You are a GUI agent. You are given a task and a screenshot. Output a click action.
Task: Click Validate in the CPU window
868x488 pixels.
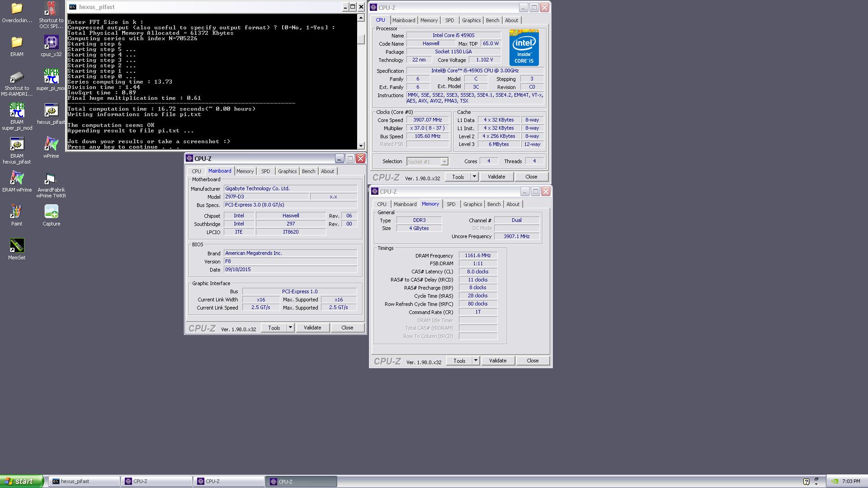pyautogui.click(x=496, y=177)
